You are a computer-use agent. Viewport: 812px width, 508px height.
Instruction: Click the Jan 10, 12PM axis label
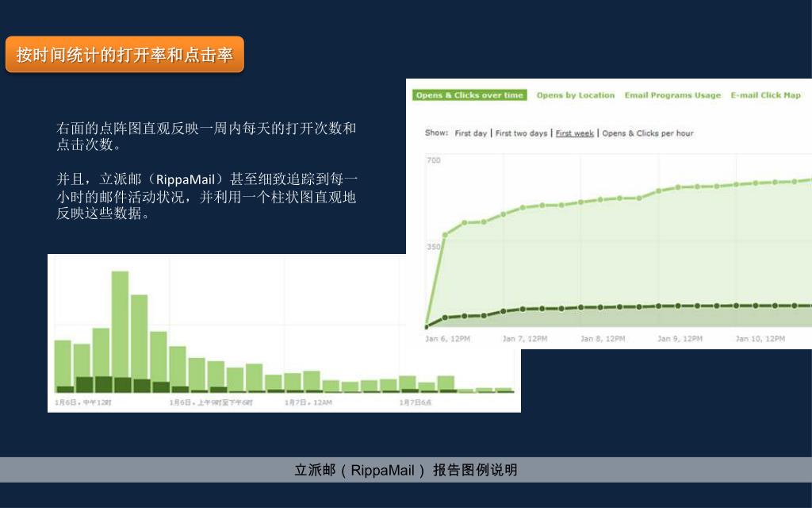(760, 338)
